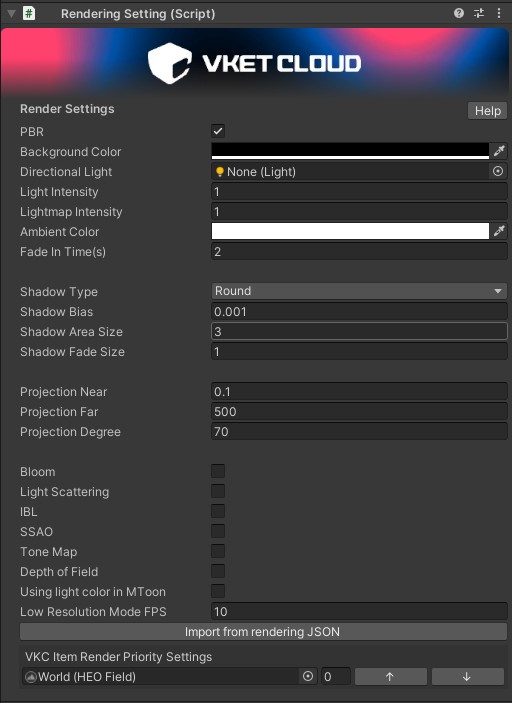Screen dimensions: 512x703
Task: Open the Ambient Color swatch
Action: click(x=350, y=231)
